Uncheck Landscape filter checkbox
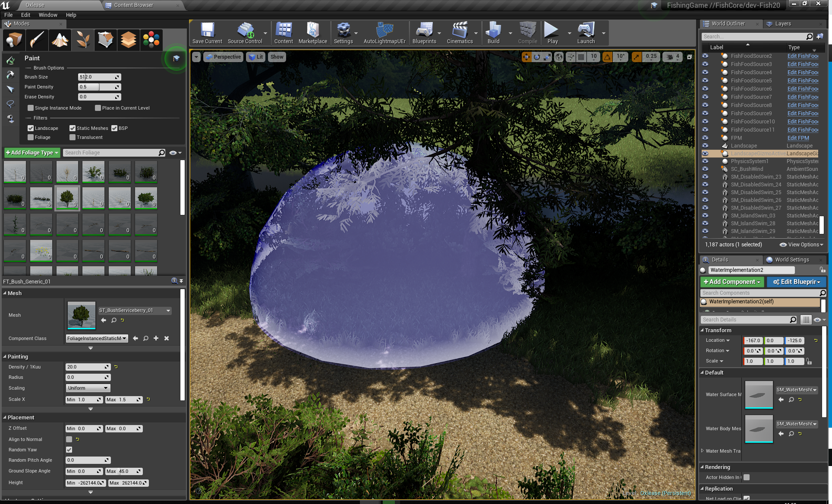This screenshot has width=832, height=504. pyautogui.click(x=31, y=128)
